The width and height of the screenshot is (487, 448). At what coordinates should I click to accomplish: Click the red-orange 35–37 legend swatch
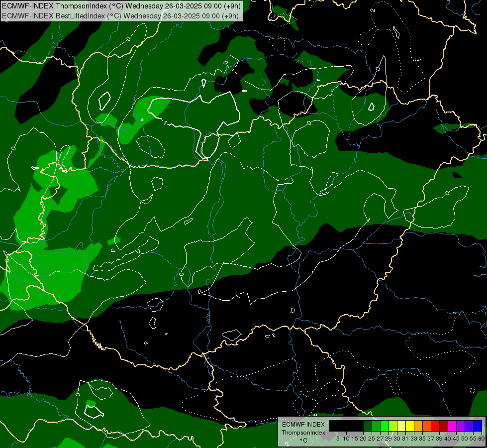(427, 426)
